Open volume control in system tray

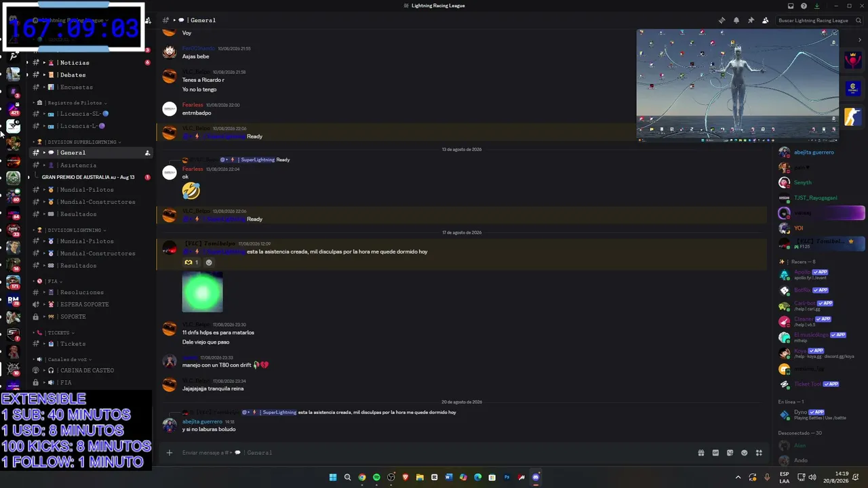(812, 477)
